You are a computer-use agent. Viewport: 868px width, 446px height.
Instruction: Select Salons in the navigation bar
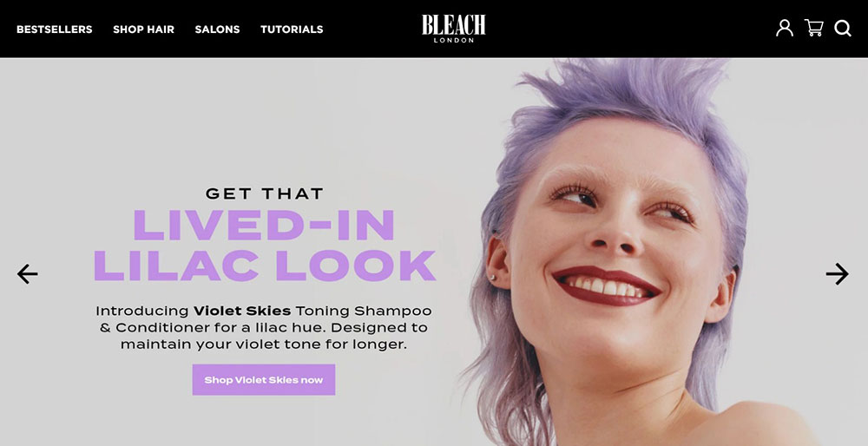(217, 30)
